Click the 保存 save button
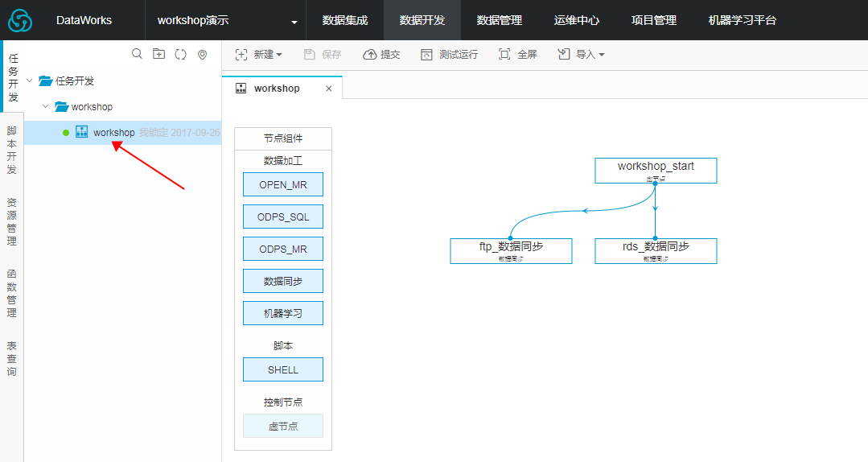This screenshot has width=868, height=462. [x=323, y=54]
